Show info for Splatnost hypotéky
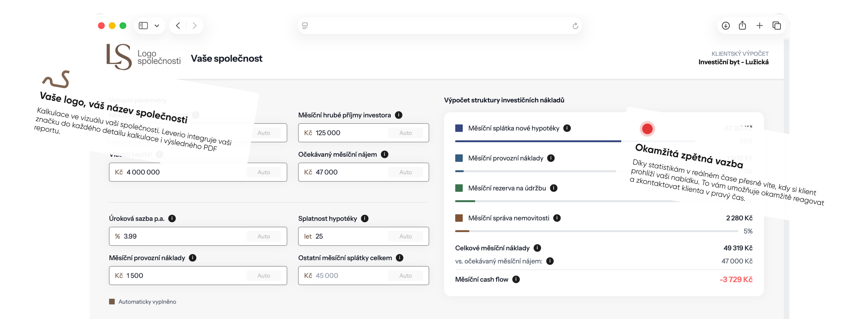 tap(364, 219)
